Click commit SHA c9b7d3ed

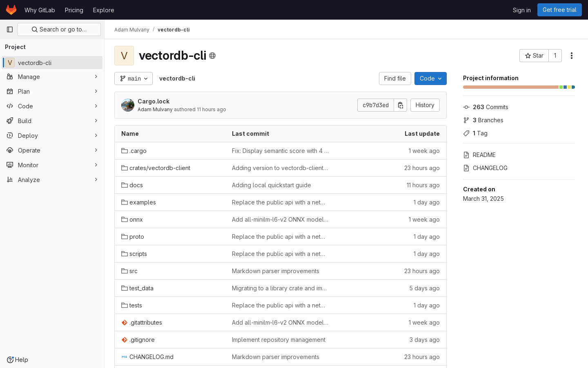pos(376,105)
